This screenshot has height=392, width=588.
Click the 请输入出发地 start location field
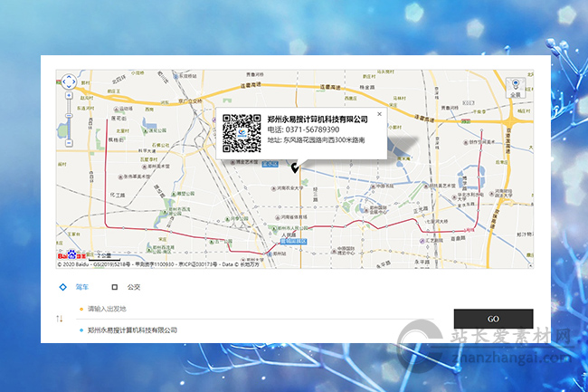pyautogui.click(x=255, y=309)
